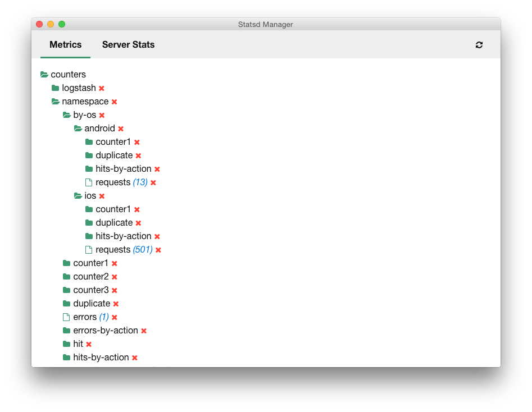Delete the ios node with red X

[102, 196]
